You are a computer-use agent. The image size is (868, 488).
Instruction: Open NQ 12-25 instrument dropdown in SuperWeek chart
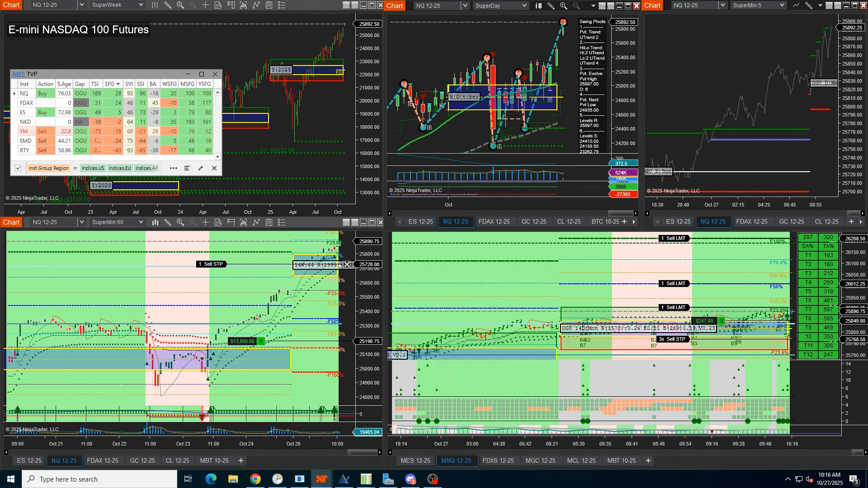coord(81,5)
